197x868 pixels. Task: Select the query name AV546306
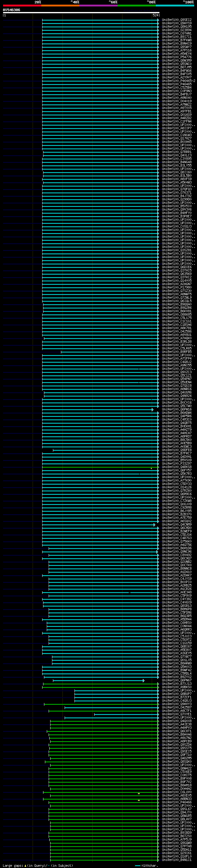coord(11,10)
